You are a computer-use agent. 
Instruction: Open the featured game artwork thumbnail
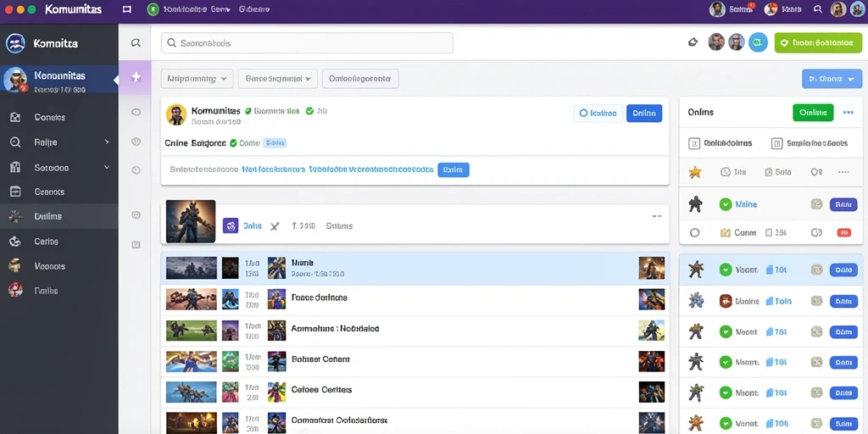point(191,221)
